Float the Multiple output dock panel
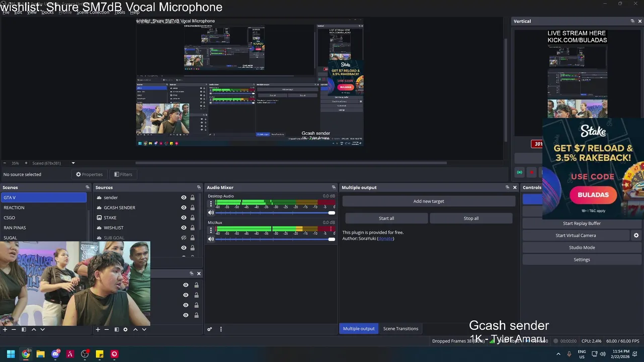The height and width of the screenshot is (362, 644). coord(507,188)
